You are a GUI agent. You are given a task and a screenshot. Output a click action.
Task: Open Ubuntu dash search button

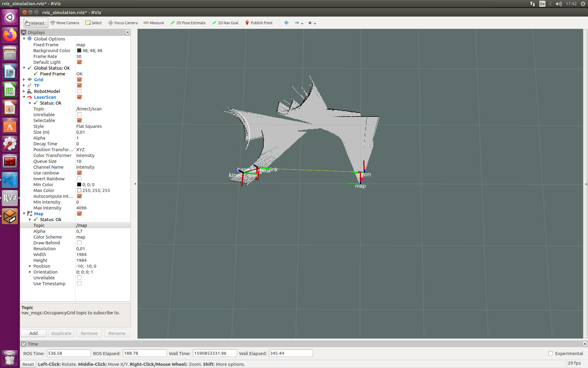click(10, 17)
